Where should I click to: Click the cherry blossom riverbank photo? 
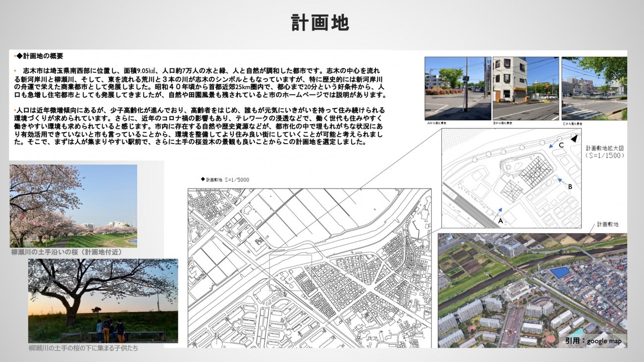click(73, 206)
